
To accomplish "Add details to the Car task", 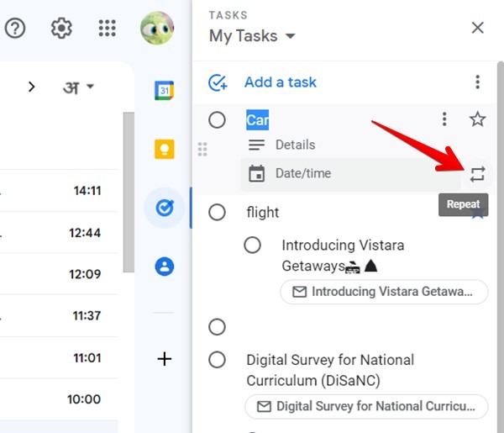I will [x=295, y=145].
